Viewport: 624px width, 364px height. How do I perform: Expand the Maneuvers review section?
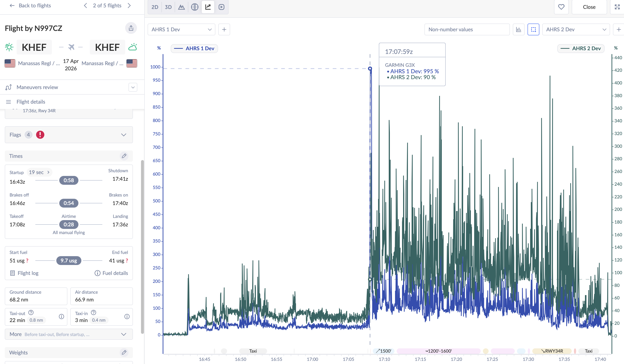point(133,87)
